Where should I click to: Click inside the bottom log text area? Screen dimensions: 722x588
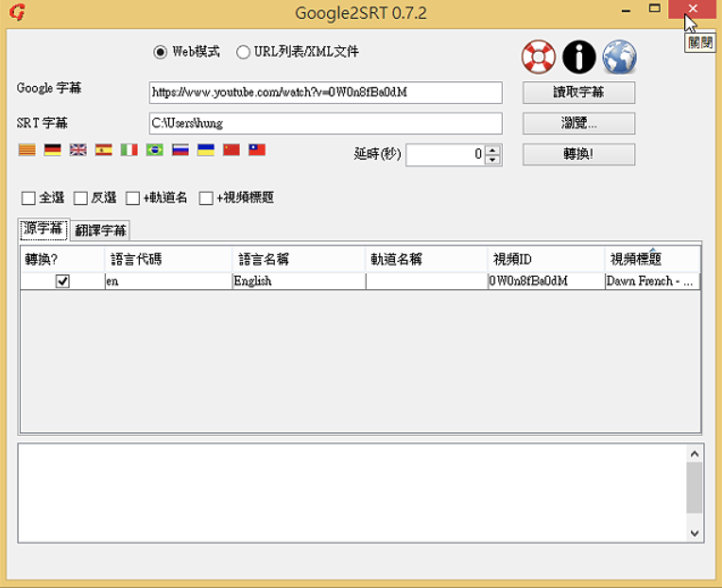click(352, 493)
